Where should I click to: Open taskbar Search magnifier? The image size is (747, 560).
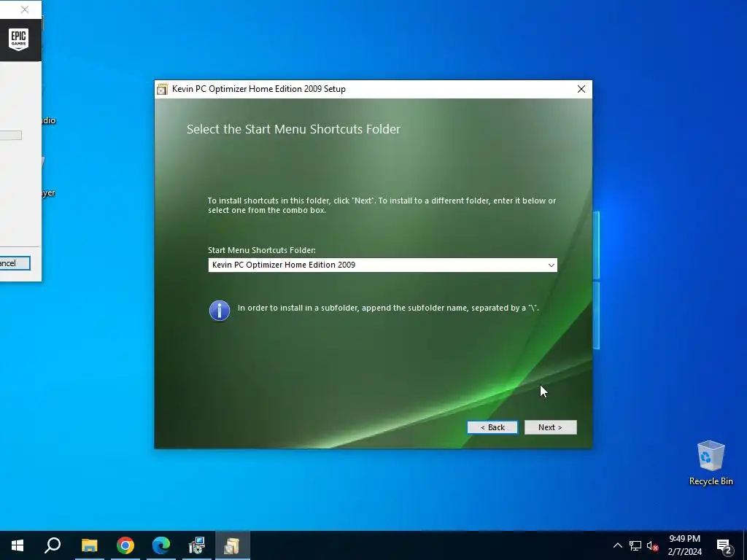pos(53,545)
